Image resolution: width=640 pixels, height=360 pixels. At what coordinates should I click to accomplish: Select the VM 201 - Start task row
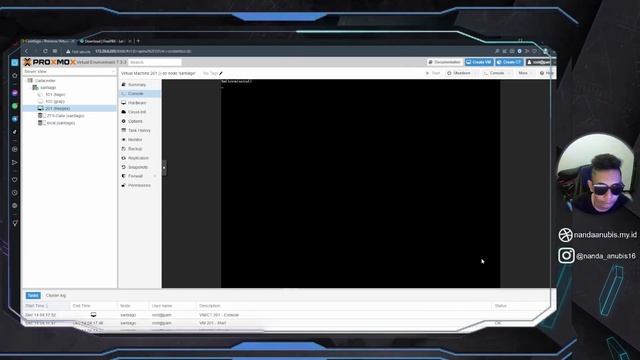288,323
